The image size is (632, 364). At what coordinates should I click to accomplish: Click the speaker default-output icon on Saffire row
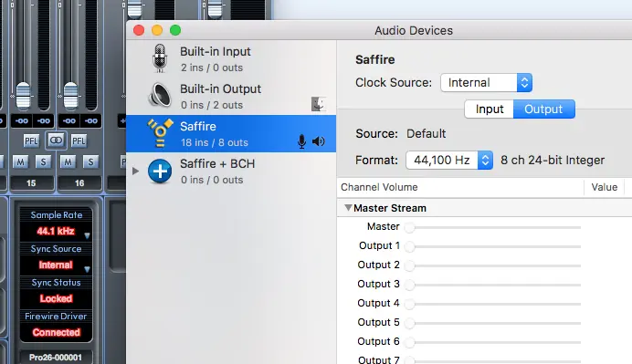click(319, 141)
